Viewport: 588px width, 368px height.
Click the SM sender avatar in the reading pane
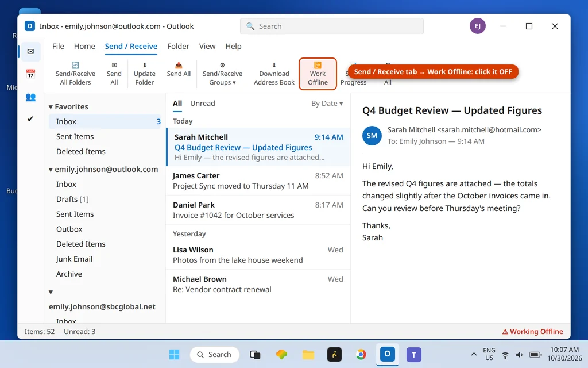tap(372, 136)
